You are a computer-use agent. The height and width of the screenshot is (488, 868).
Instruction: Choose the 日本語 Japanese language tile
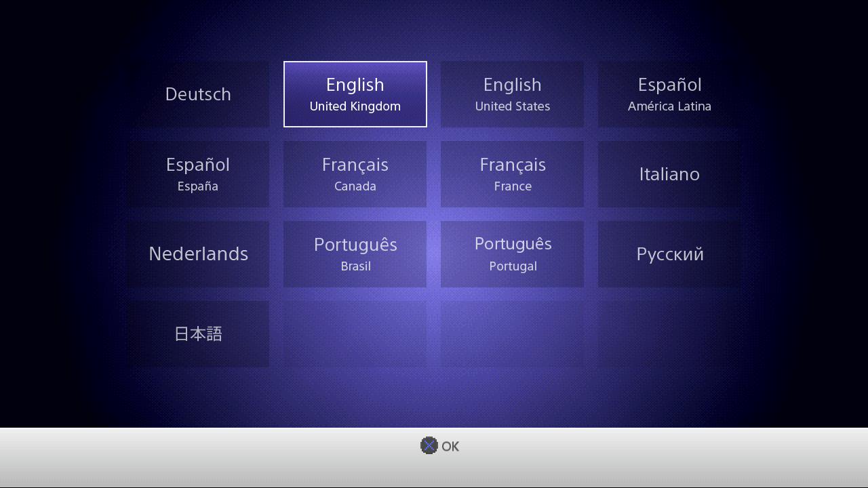[x=198, y=334]
